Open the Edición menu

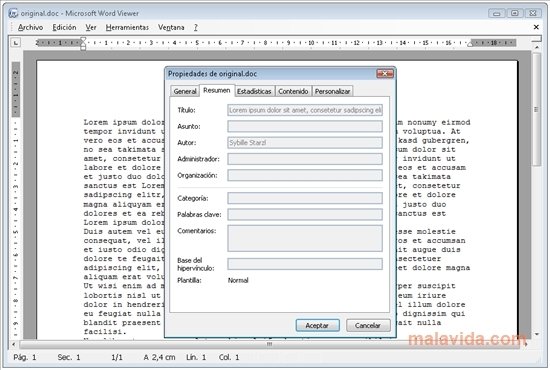tap(64, 27)
